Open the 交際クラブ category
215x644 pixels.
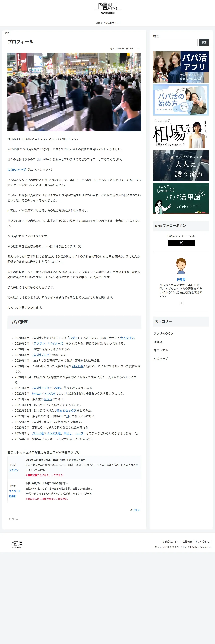click(x=161, y=359)
